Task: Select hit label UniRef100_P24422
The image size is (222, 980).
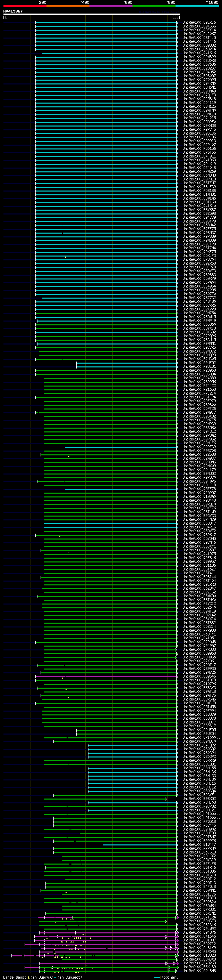Action: tap(199, 386)
